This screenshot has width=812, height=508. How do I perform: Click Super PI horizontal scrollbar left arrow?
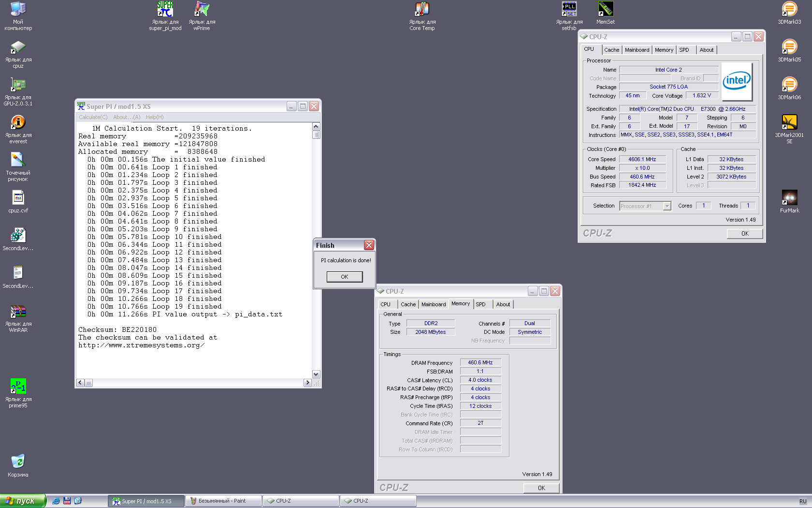(80, 383)
